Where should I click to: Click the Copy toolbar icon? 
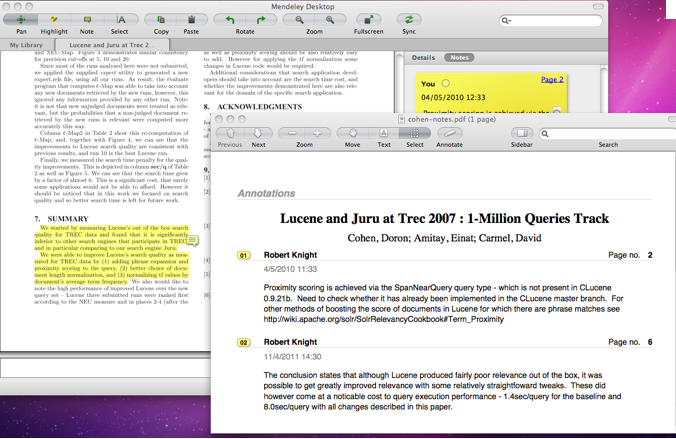[160, 20]
